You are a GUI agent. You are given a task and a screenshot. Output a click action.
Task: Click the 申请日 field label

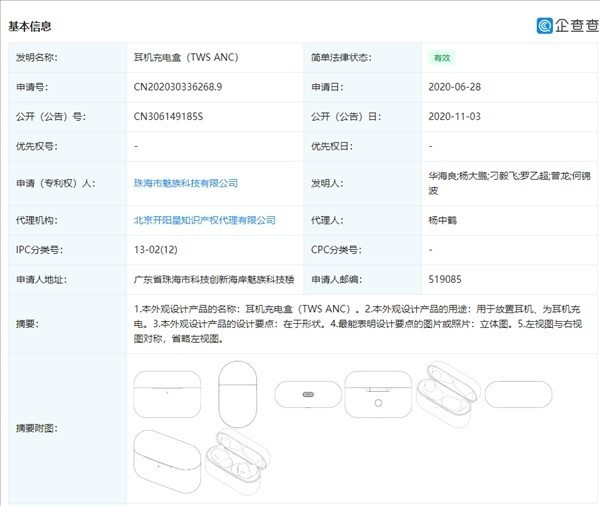(327, 87)
